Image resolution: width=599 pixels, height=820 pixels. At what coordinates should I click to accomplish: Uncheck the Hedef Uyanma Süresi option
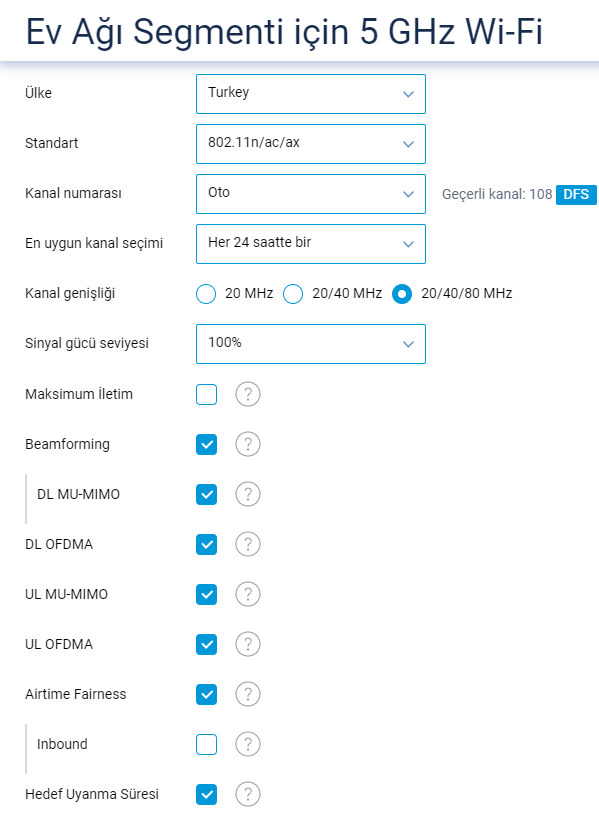[207, 794]
